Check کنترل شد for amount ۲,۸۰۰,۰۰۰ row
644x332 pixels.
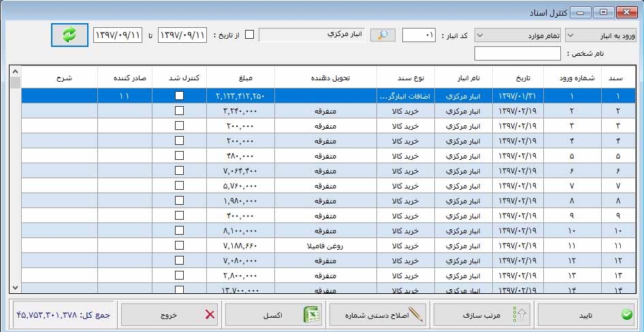179,276
